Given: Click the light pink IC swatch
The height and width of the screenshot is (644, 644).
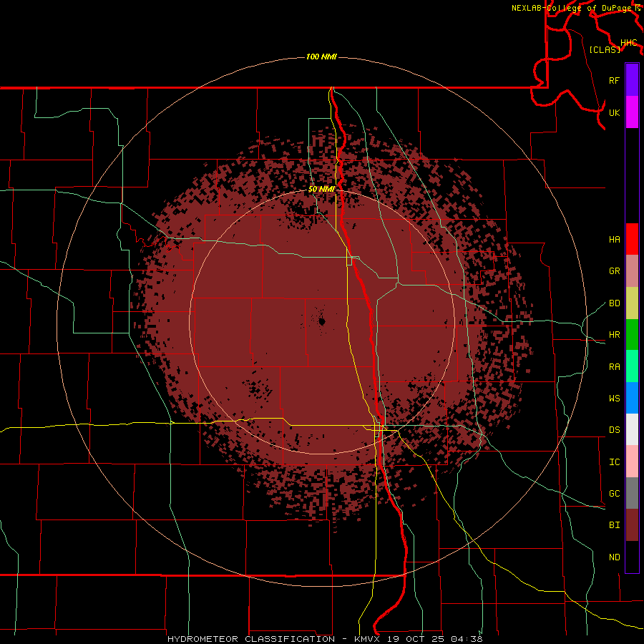Looking at the screenshot, I should 632,462.
